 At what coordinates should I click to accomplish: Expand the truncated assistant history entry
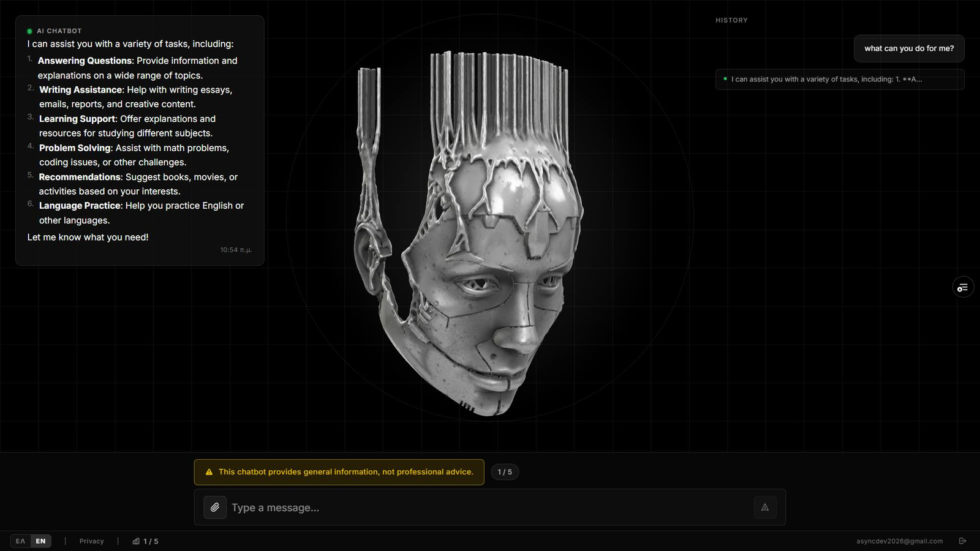point(840,80)
